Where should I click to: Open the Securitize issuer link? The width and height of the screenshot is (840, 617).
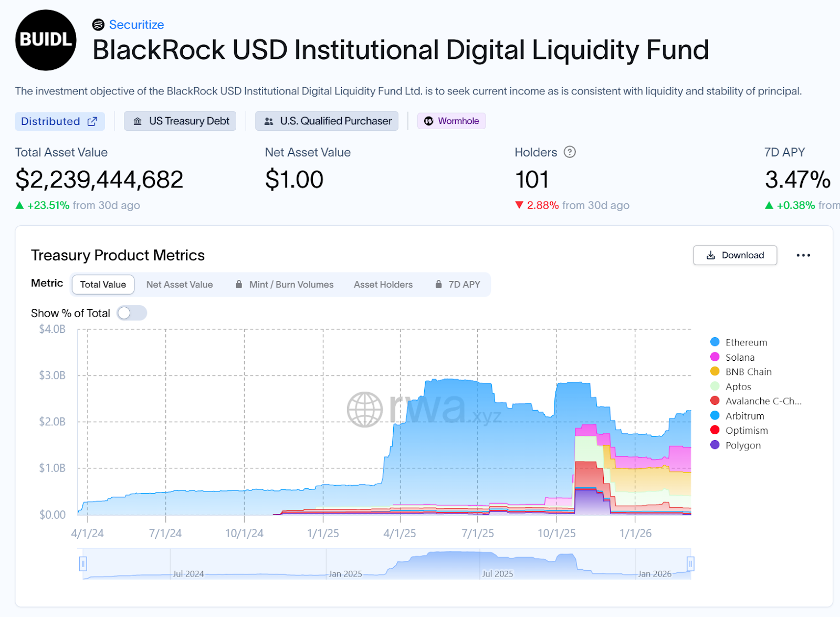coord(136,25)
